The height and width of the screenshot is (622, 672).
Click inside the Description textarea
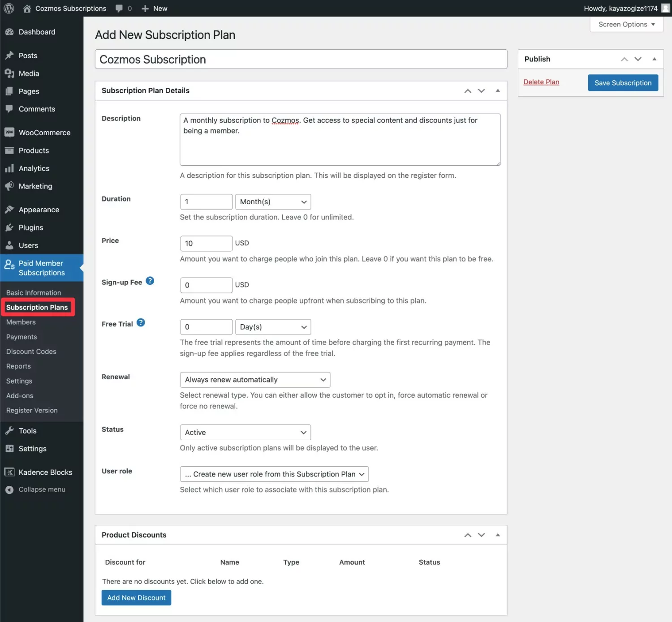(340, 140)
